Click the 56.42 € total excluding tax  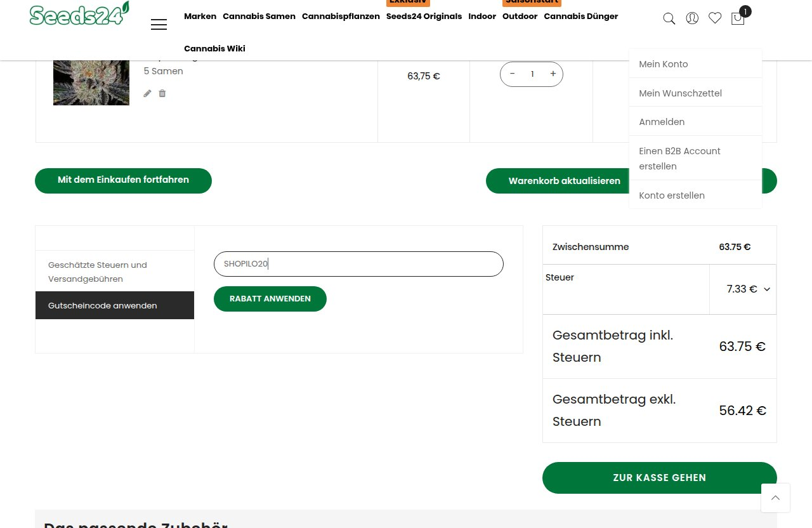pos(742,411)
